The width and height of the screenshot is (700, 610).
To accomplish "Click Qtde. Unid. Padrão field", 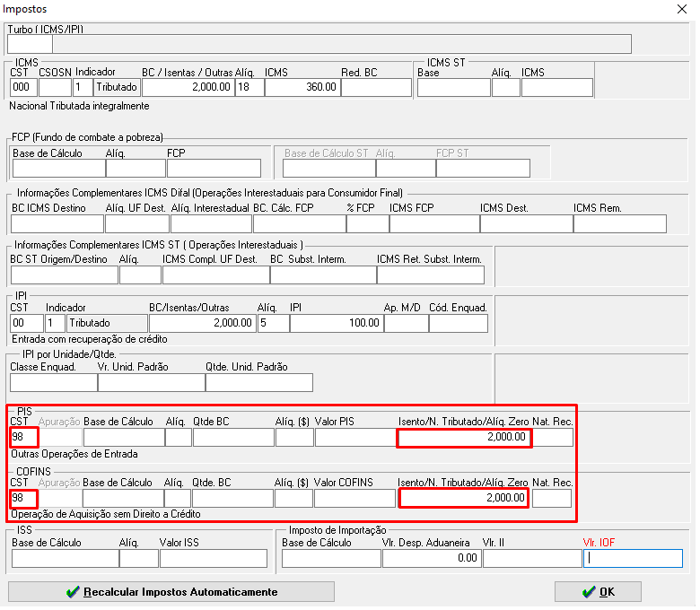I will click(x=259, y=383).
